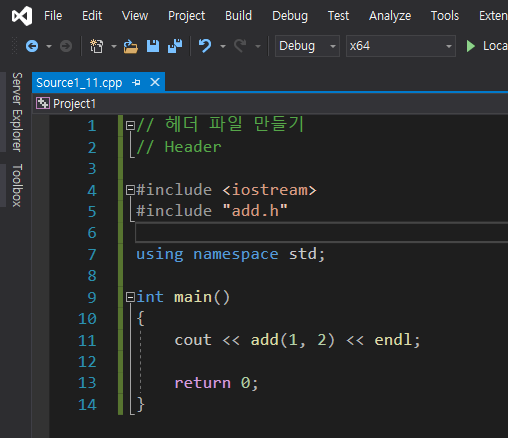Click the Navigate Backward arrow icon

click(x=32, y=46)
